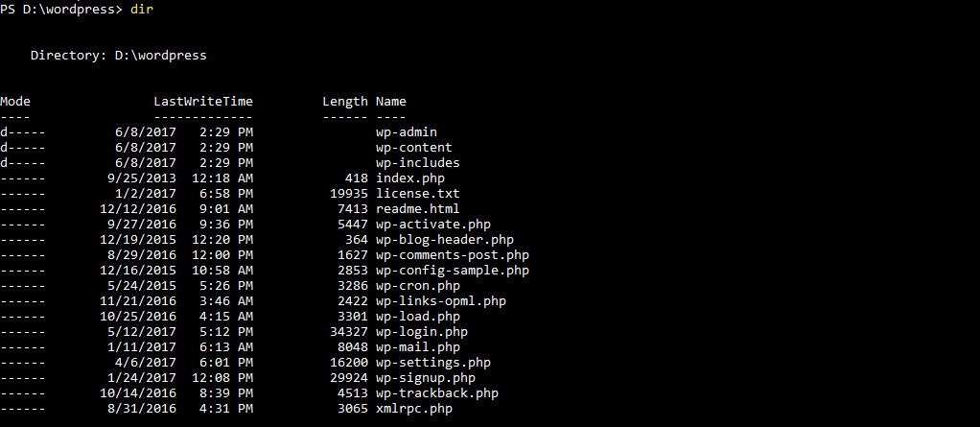Click the Name column header
Viewport: 980px width, 427px height.
[391, 101]
